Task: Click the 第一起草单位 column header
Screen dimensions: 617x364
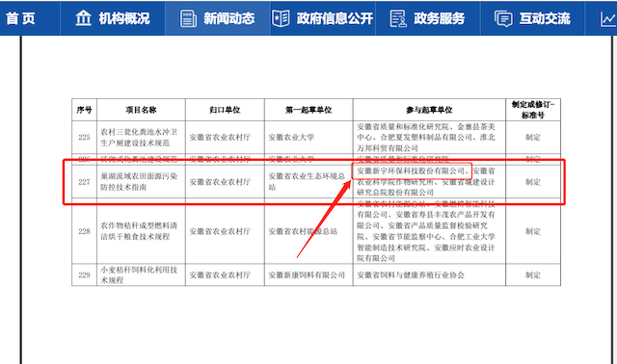Action: [x=308, y=110]
